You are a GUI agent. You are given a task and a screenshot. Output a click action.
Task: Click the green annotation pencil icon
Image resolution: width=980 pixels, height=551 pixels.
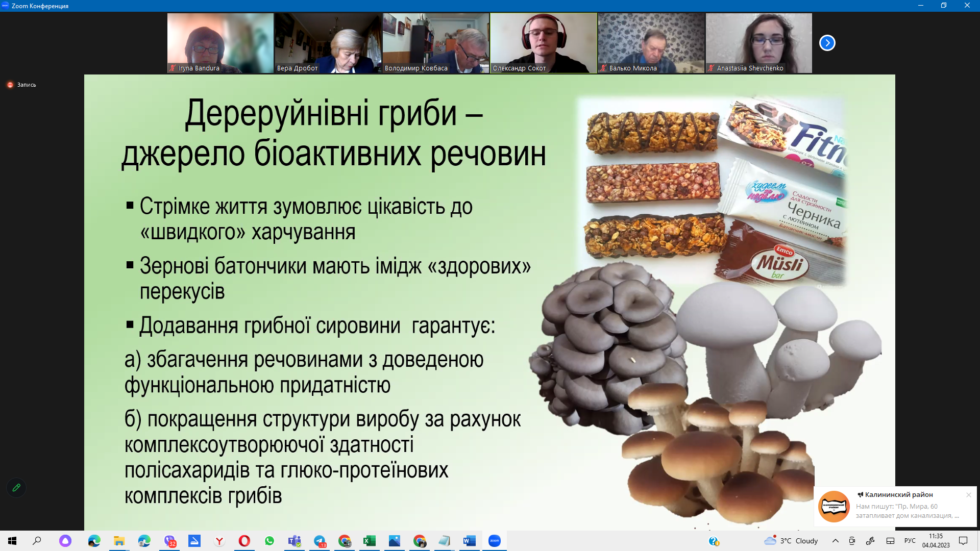click(16, 488)
